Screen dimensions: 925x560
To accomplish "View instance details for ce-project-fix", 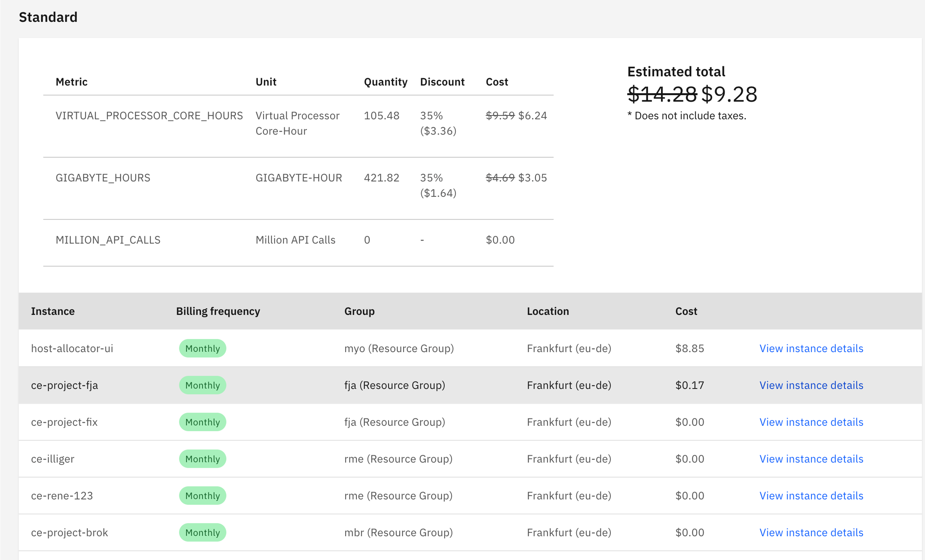I will tap(811, 422).
